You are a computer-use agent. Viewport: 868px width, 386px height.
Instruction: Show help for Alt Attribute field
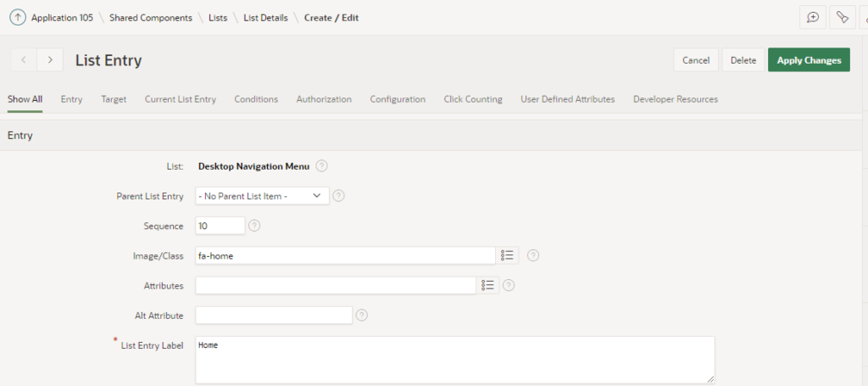click(x=362, y=315)
